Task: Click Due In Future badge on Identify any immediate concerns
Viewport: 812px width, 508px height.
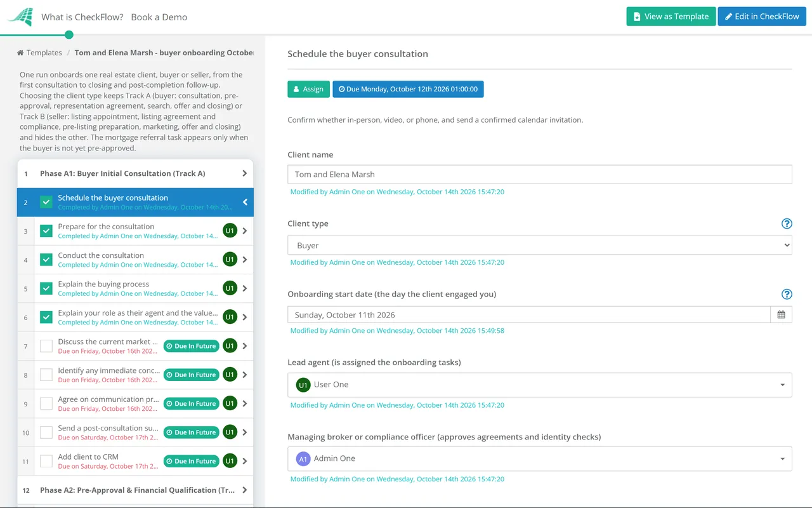Action: [x=191, y=375]
